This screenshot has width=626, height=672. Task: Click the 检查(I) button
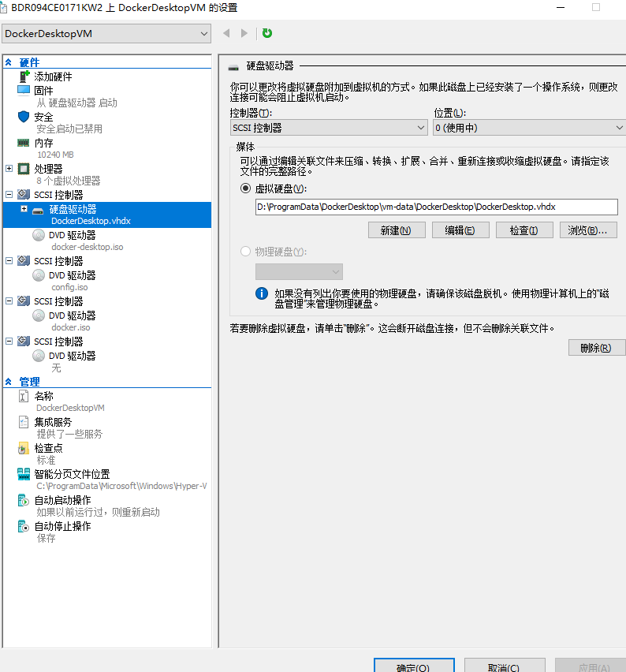(524, 230)
